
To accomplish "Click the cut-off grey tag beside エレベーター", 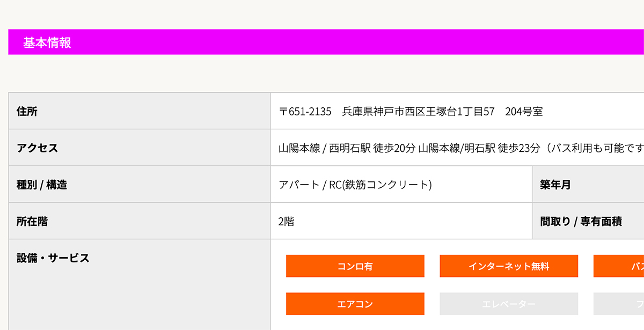I will click(x=619, y=304).
